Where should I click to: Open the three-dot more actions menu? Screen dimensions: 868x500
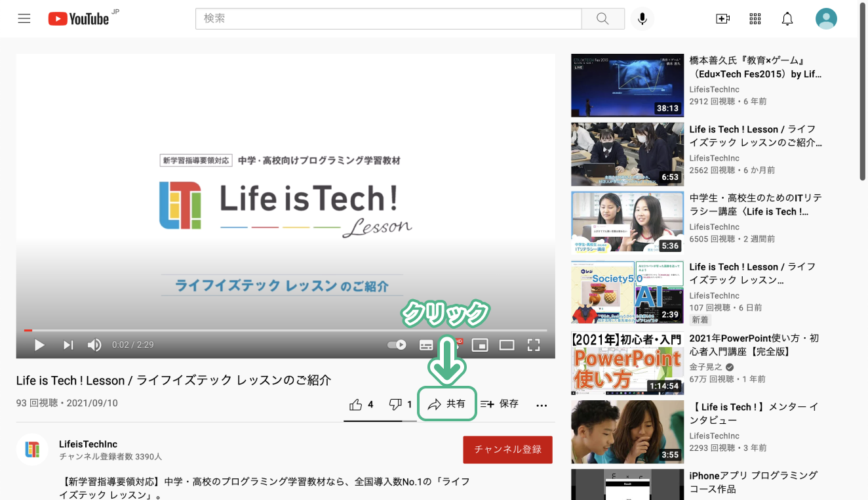tap(542, 405)
